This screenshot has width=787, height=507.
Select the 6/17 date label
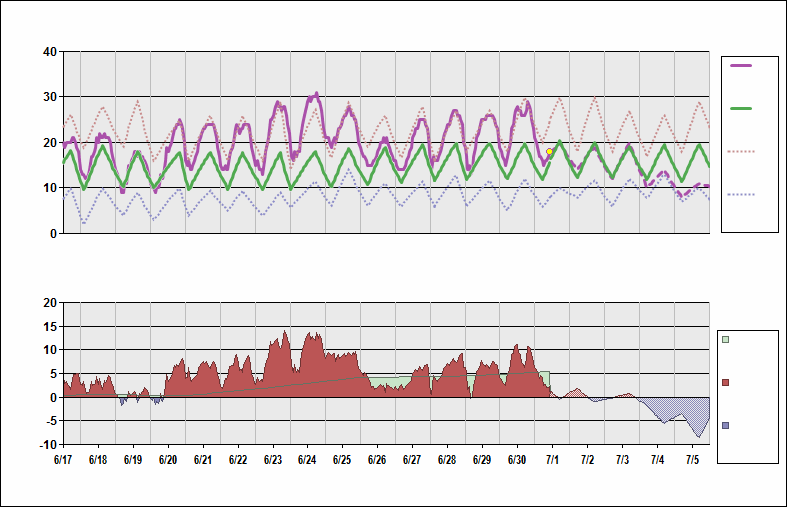62,460
